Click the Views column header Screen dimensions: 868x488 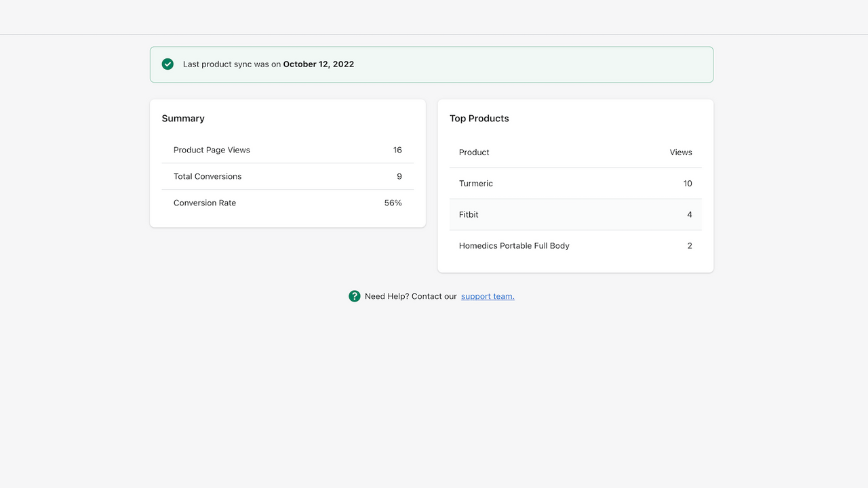[680, 152]
